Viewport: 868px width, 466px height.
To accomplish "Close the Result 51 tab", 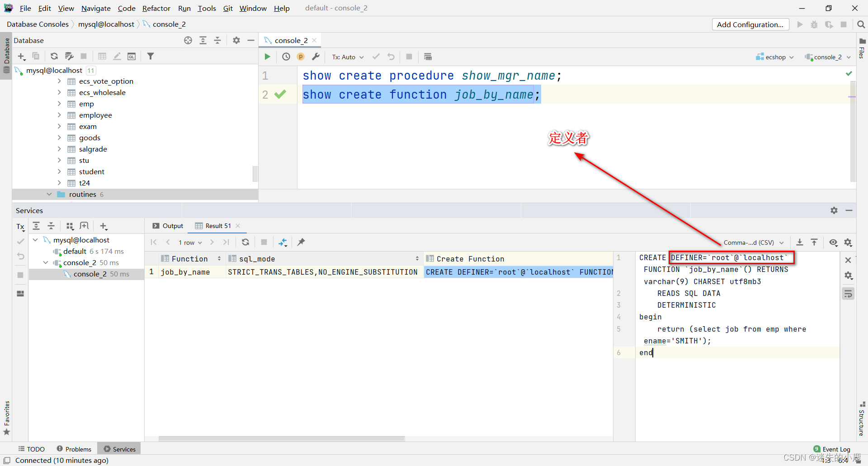I will click(238, 226).
